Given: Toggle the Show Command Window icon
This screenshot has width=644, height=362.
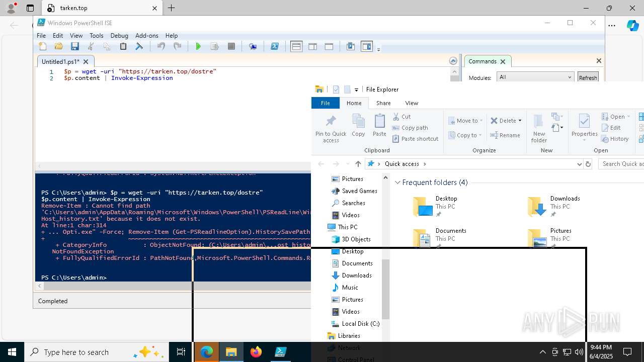Looking at the screenshot, I should tap(351, 46).
